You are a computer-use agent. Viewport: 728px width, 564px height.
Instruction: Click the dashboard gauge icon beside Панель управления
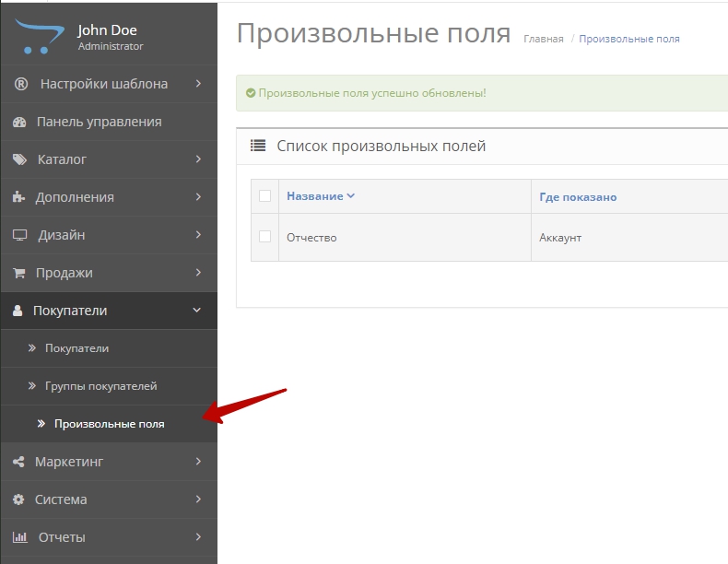pos(19,122)
